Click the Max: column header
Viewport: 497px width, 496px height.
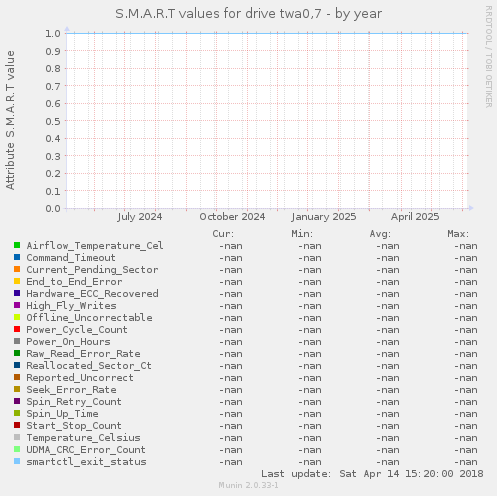point(458,234)
